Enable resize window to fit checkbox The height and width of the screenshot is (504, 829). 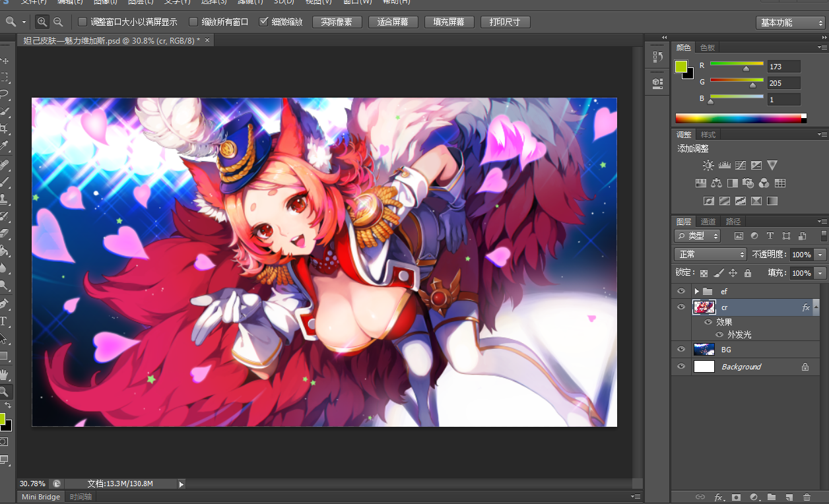[x=83, y=22]
